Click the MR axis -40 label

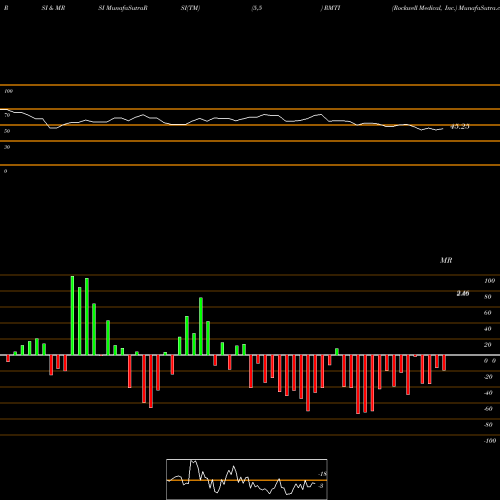(x=488, y=393)
